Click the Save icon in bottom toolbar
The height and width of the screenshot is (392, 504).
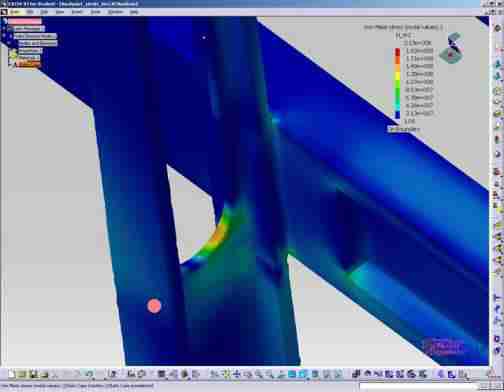[x=33, y=374]
